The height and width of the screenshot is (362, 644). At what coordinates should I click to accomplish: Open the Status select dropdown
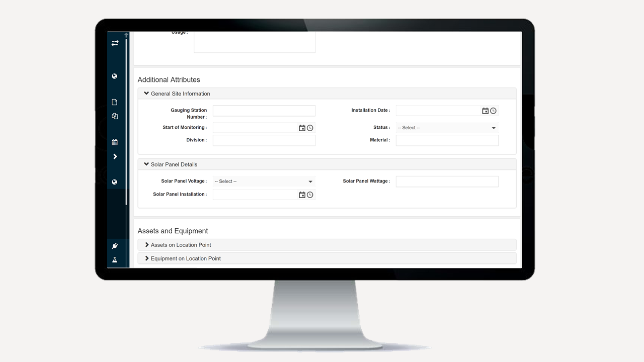(x=447, y=128)
